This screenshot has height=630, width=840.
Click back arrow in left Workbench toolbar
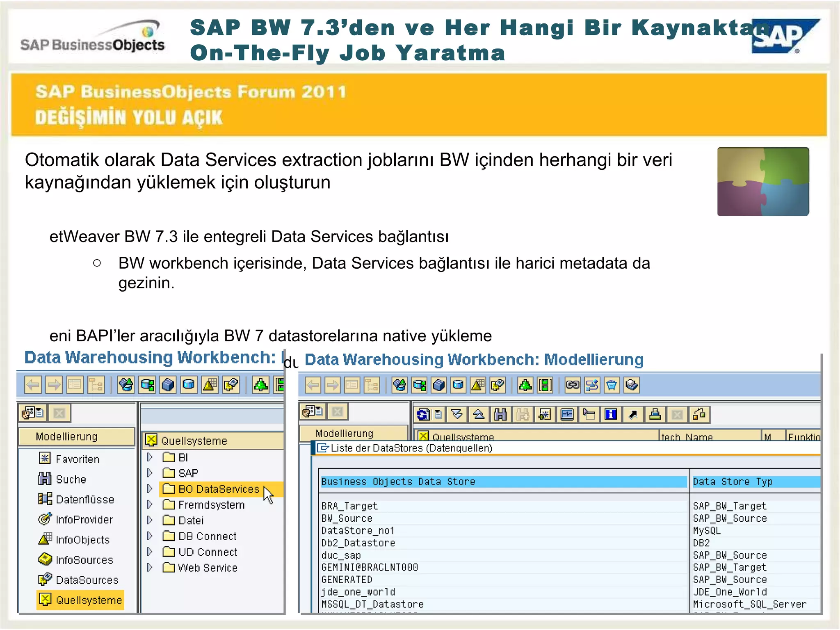(x=33, y=385)
